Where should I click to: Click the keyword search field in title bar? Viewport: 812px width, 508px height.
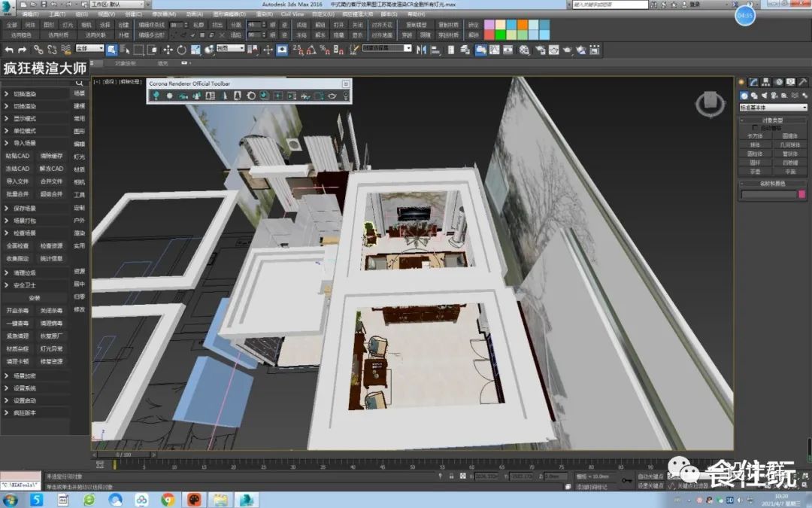(610, 5)
